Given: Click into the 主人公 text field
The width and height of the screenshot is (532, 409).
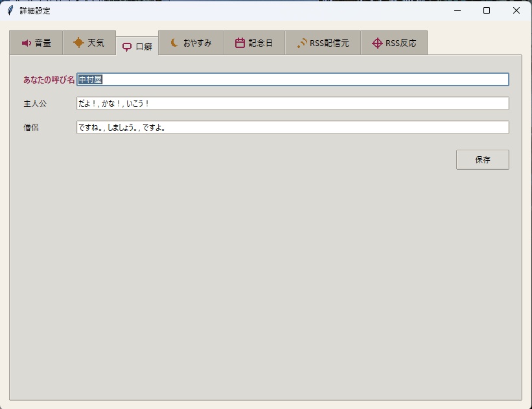Looking at the screenshot, I should click(x=293, y=104).
